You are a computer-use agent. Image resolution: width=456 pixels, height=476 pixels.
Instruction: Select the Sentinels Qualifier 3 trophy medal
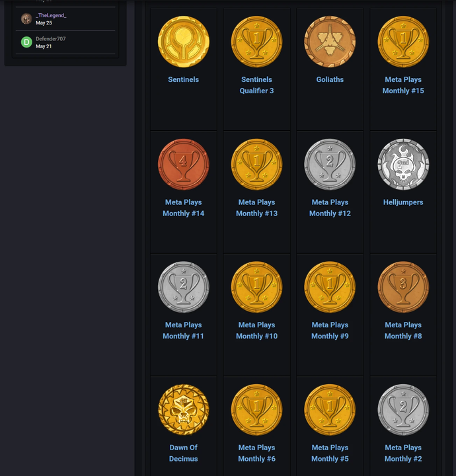(x=256, y=42)
